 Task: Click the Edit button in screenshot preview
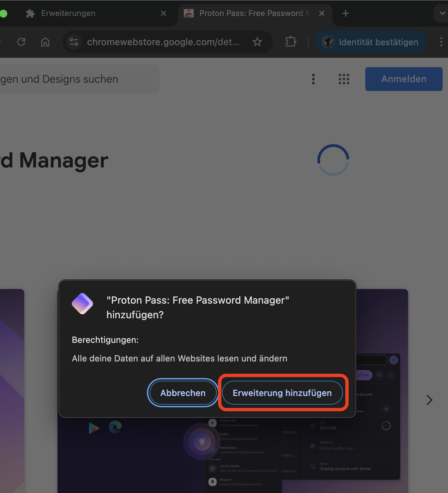click(x=364, y=375)
